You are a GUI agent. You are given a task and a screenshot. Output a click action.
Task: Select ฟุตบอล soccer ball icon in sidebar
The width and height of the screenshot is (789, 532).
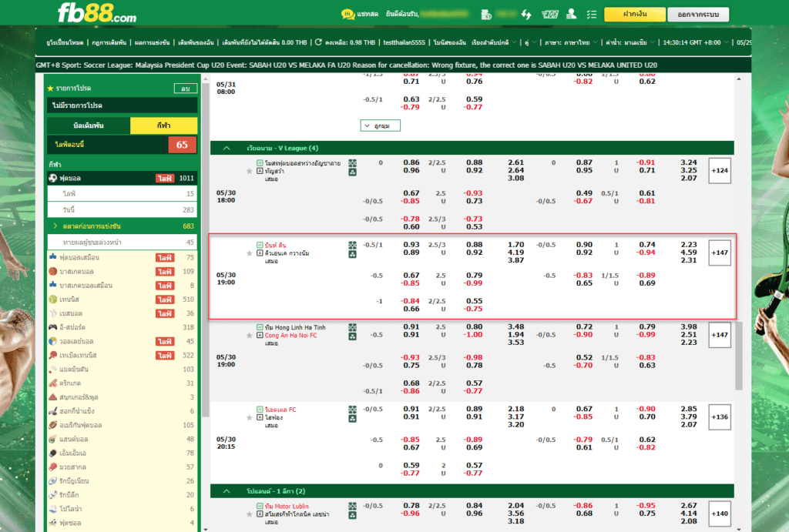pyautogui.click(x=53, y=178)
